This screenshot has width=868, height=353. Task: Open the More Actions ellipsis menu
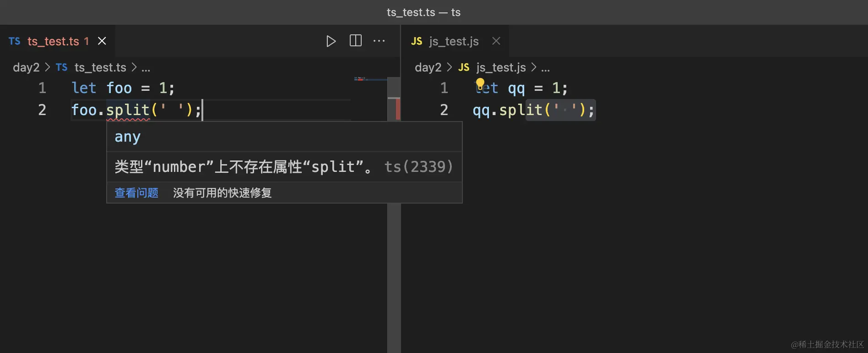(379, 41)
